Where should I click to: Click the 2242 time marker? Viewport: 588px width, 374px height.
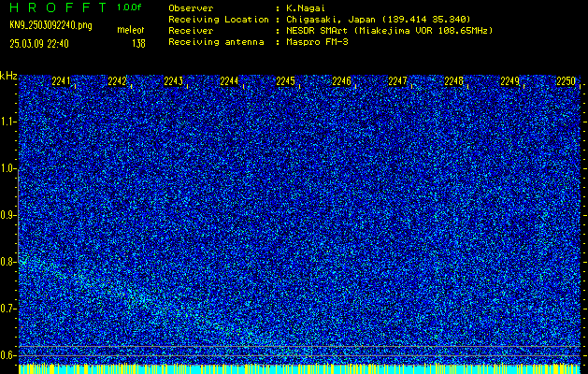coord(117,81)
